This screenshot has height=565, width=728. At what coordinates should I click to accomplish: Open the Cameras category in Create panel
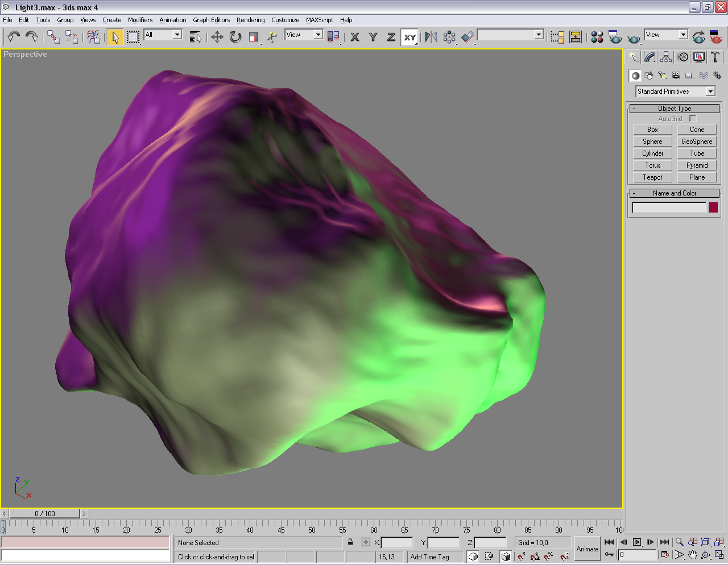[676, 76]
